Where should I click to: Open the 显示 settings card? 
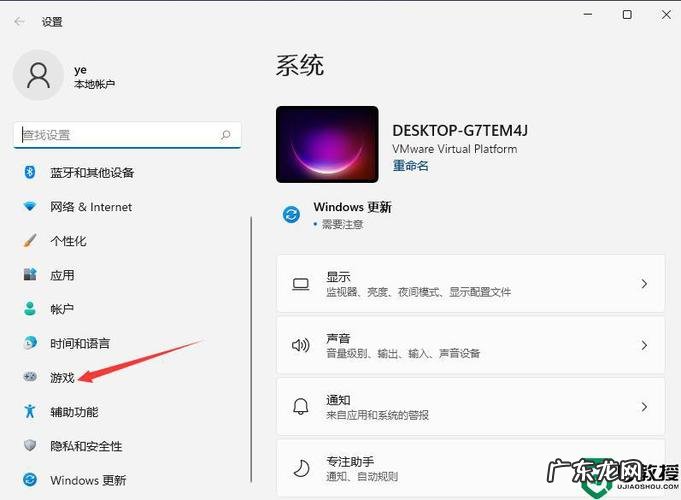(471, 284)
